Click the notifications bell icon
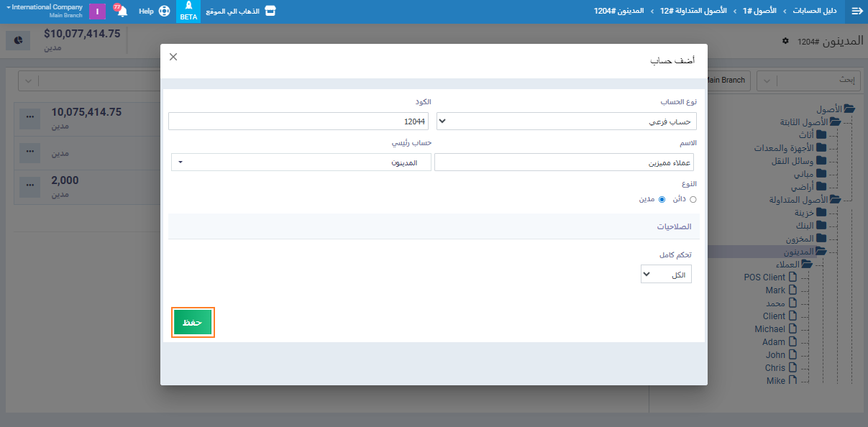Screen dimensions: 868x427 [x=122, y=12]
